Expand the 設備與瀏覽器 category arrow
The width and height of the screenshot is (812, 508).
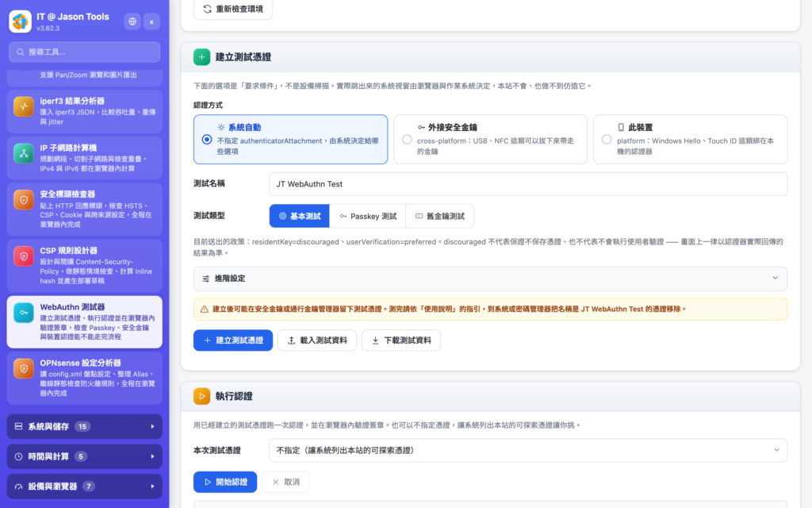tap(152, 487)
